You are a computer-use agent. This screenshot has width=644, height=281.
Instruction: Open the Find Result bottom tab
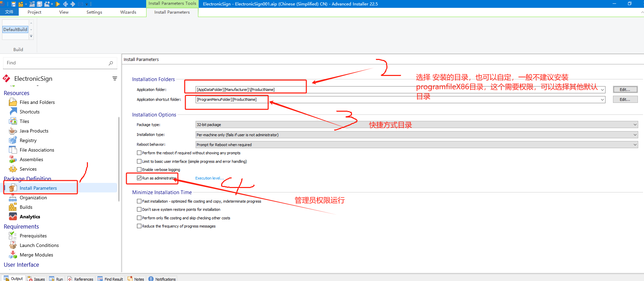[110, 279]
